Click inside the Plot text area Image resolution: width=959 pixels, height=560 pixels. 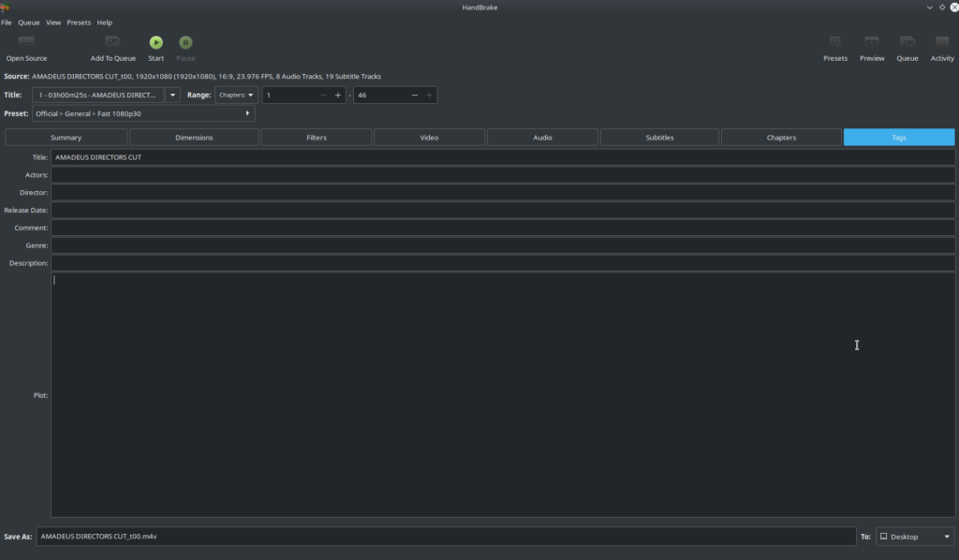503,395
